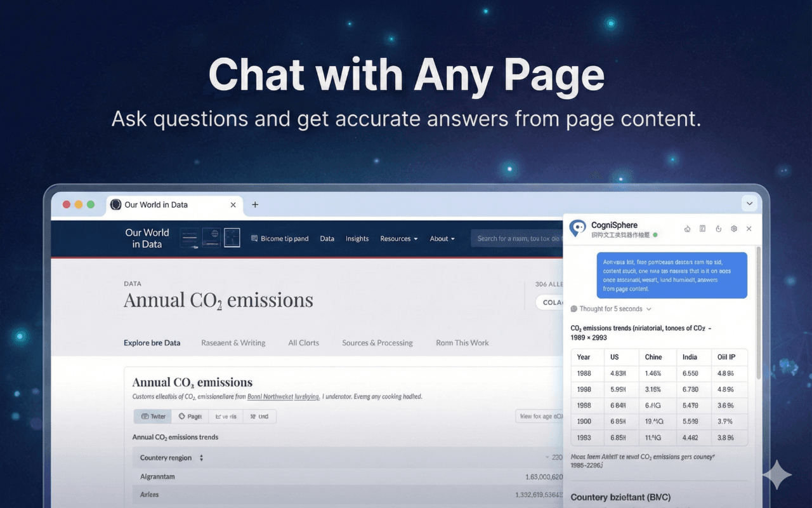Screen dimensions: 812x508
Task: Switch to the Raseaent & Writing tab
Action: [233, 343]
